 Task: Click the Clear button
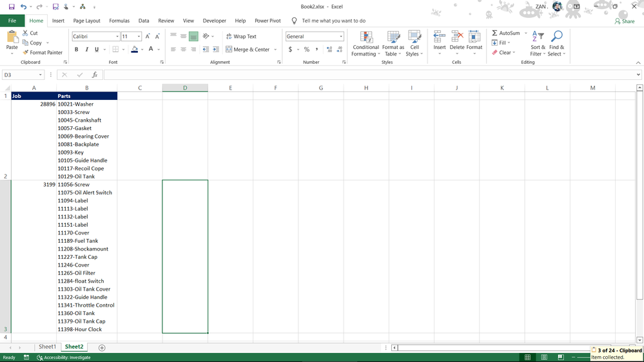503,53
